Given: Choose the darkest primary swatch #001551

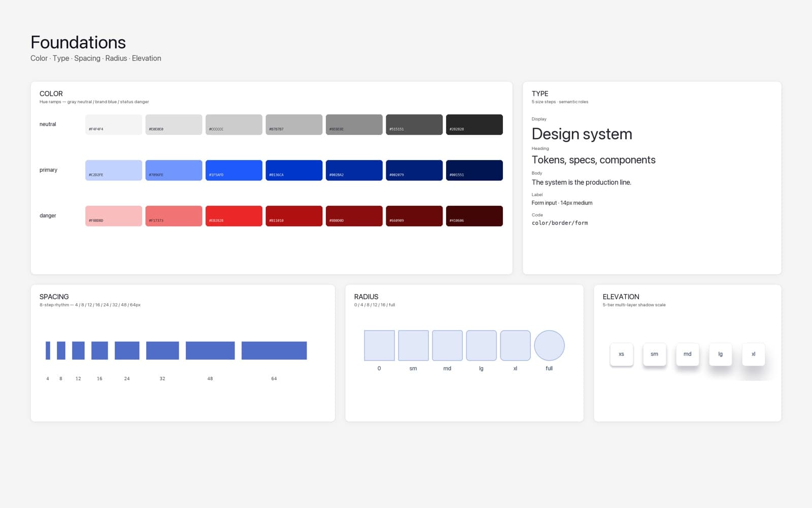Looking at the screenshot, I should tap(475, 170).
